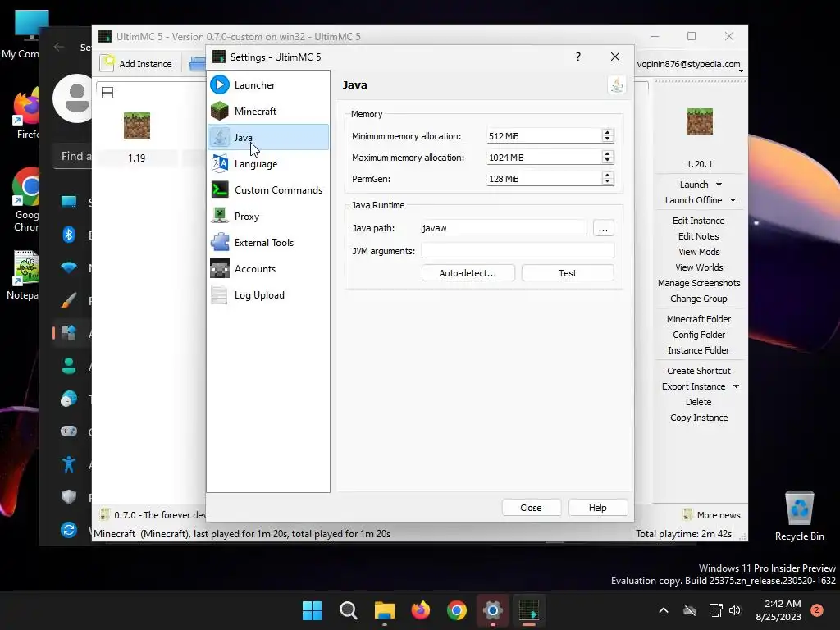Image resolution: width=840 pixels, height=630 pixels.
Task: Switch to Settings app in taskbar
Action: (x=492, y=610)
